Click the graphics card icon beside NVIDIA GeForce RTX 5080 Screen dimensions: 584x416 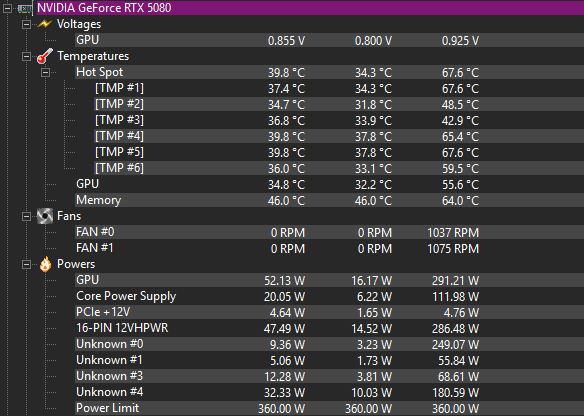click(25, 8)
